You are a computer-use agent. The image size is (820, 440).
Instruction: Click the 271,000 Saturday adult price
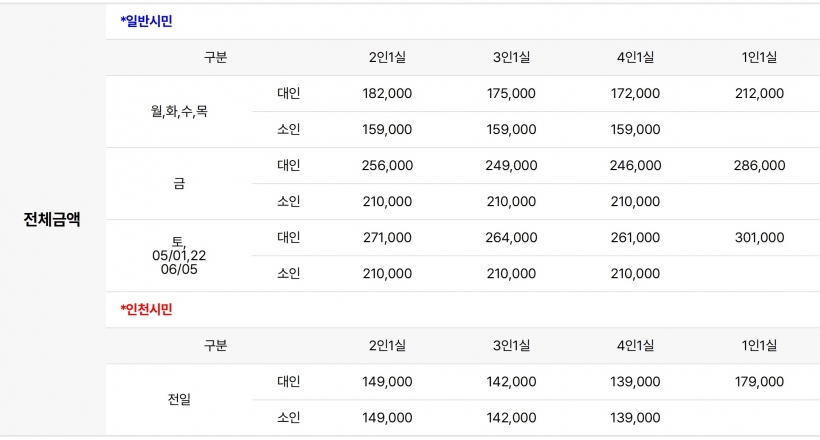pos(387,238)
